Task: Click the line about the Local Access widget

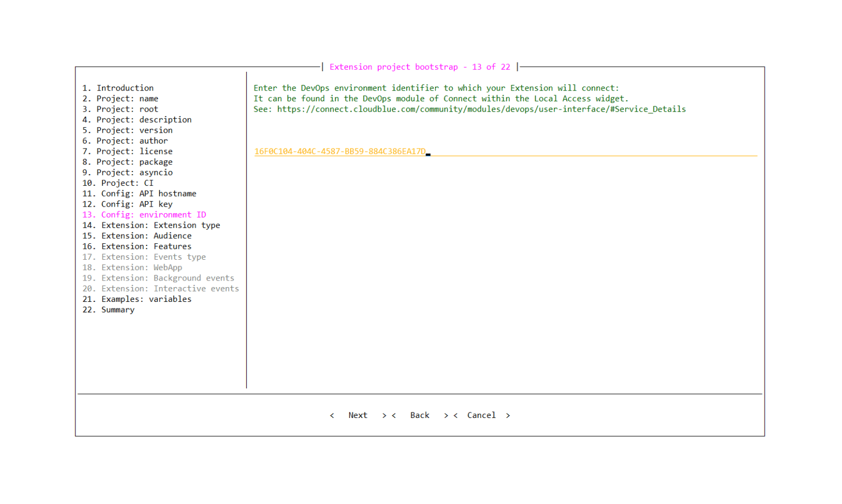Action: [x=441, y=99]
